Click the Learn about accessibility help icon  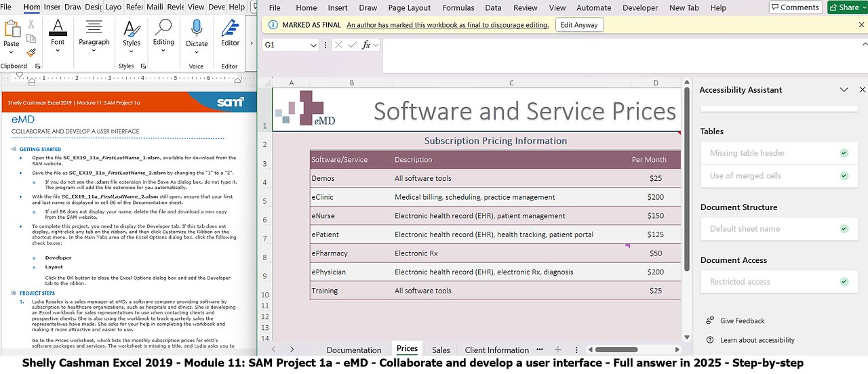click(710, 340)
